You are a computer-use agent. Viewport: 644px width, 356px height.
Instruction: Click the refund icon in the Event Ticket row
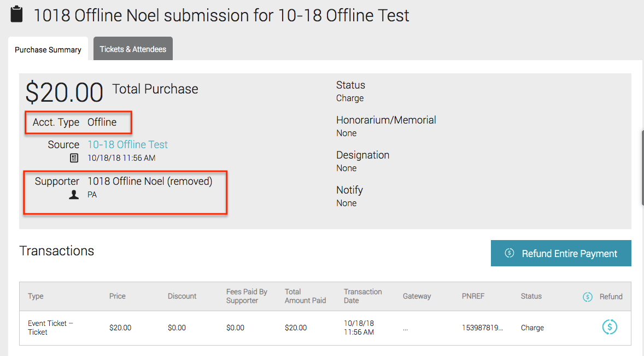pyautogui.click(x=610, y=327)
